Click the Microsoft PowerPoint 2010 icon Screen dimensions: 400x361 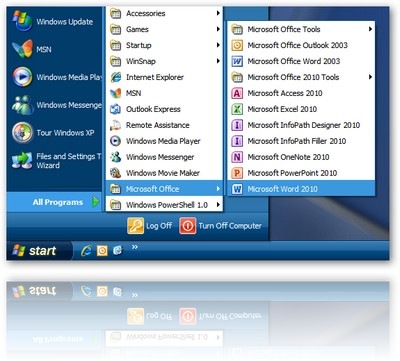coord(237,173)
